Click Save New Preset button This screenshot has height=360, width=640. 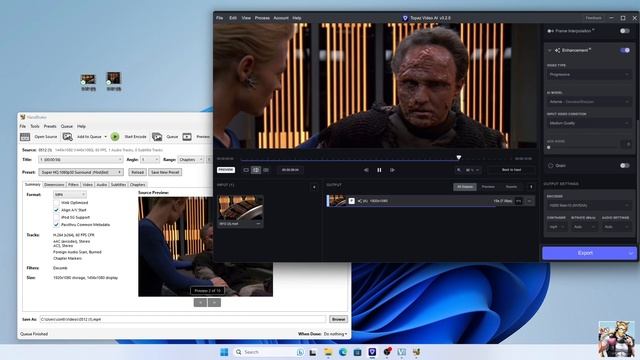coord(165,172)
